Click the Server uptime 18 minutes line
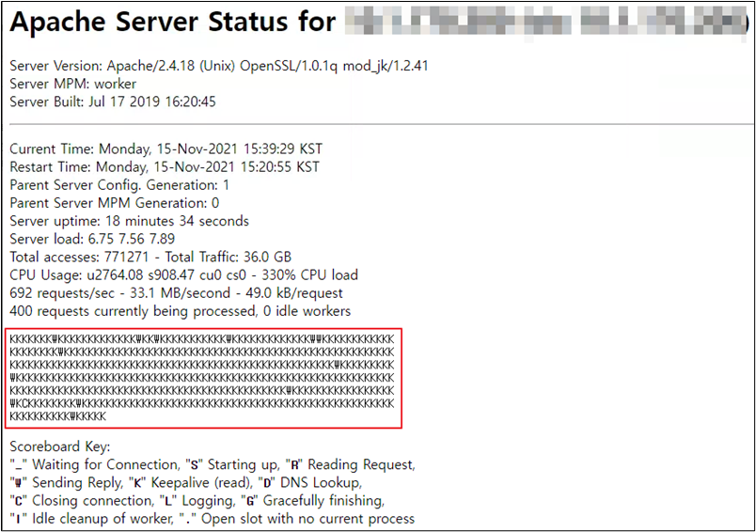The image size is (756, 532). 129,221
